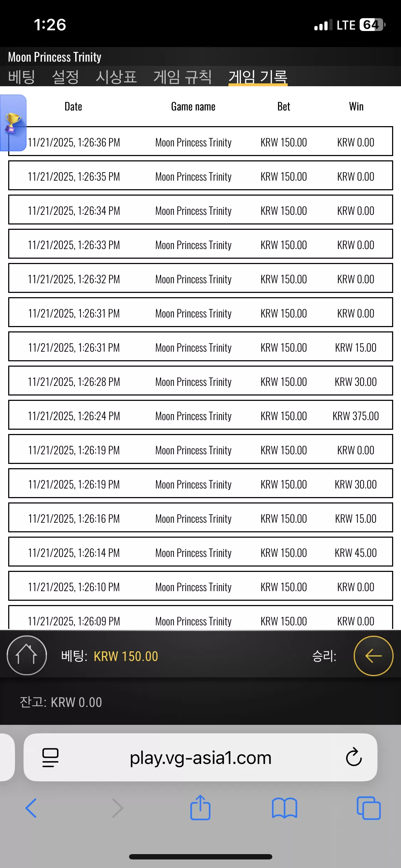401x868 pixels.
Task: Tap the yellow back arrow button
Action: [x=373, y=656]
